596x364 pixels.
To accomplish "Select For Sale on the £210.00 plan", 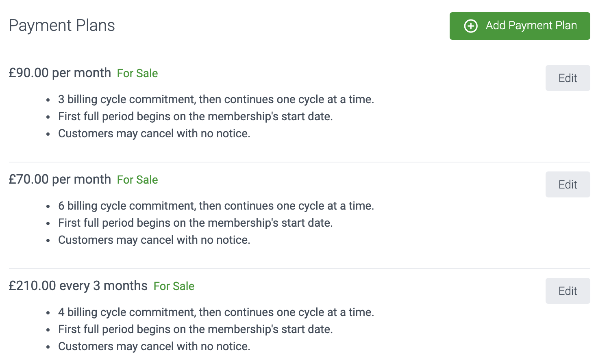I will tap(174, 286).
